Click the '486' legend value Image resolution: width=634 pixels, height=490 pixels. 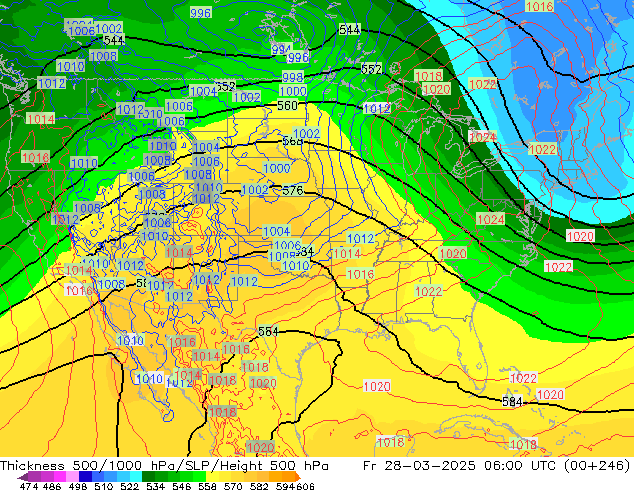coord(52,486)
